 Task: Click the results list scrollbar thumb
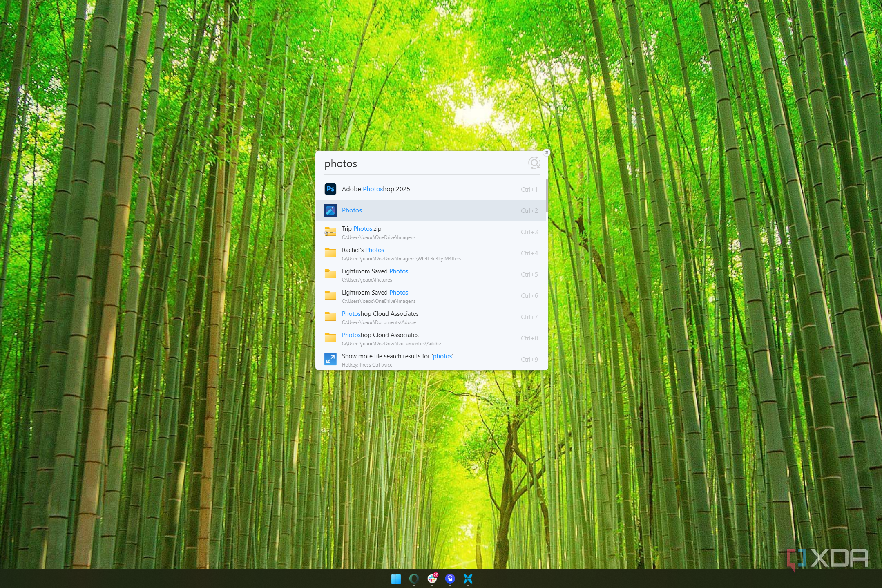pos(547,195)
